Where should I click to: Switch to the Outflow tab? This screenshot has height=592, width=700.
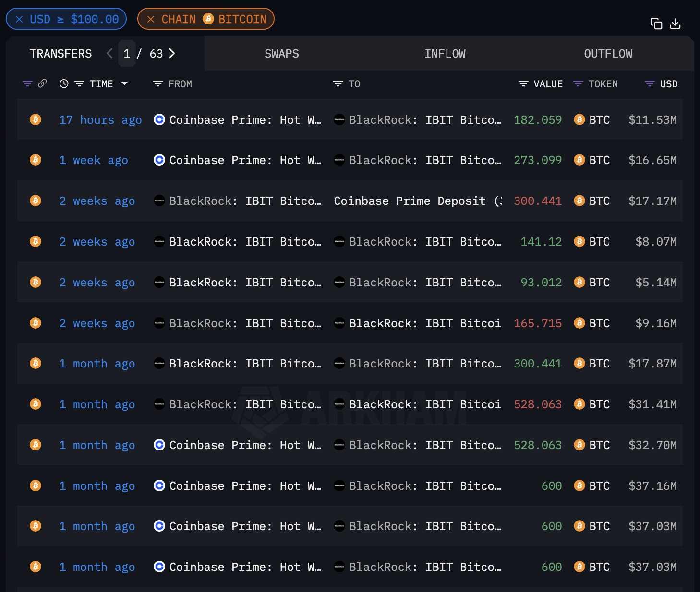click(x=608, y=54)
